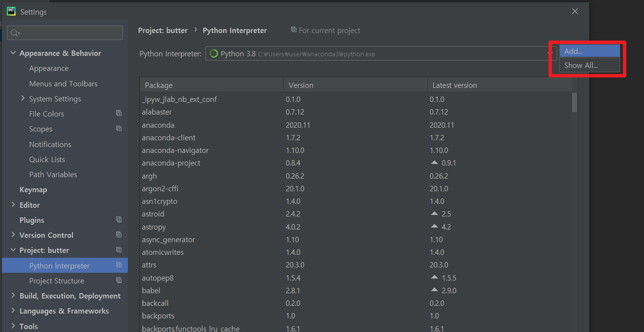Click the upgrade arrow for astroid
This screenshot has width=644, height=332.
(x=435, y=214)
